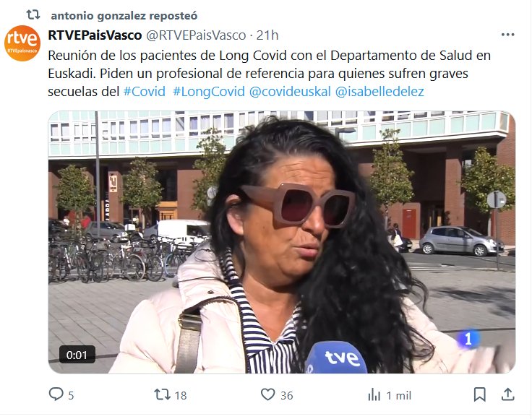The height and width of the screenshot is (419, 532).
Task: Open the reply comment icon
Action: [56, 394]
